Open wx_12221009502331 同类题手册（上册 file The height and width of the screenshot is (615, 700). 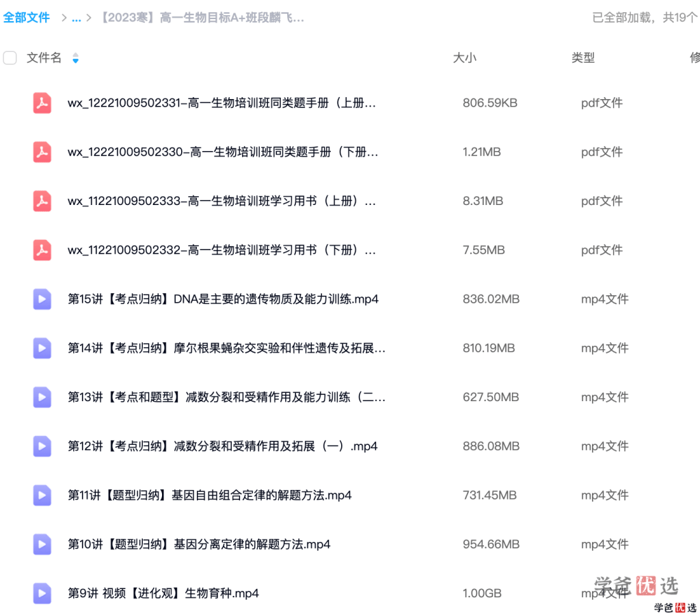[221, 103]
